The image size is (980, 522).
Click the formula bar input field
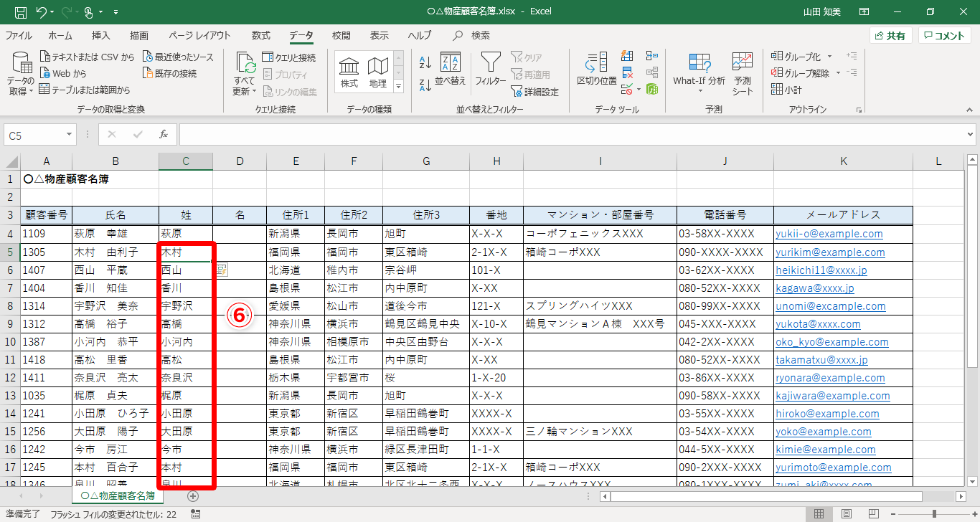pyautogui.click(x=572, y=135)
